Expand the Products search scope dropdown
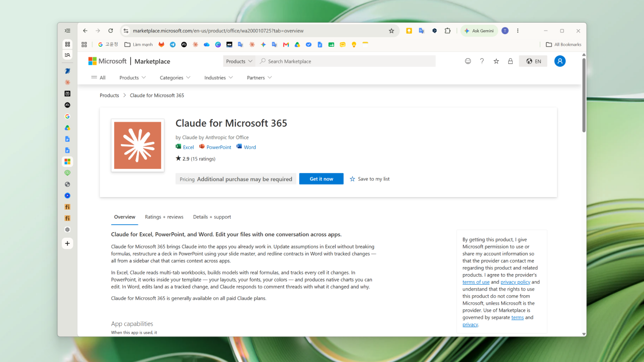Screen dimensions: 644x362 click(239, 61)
